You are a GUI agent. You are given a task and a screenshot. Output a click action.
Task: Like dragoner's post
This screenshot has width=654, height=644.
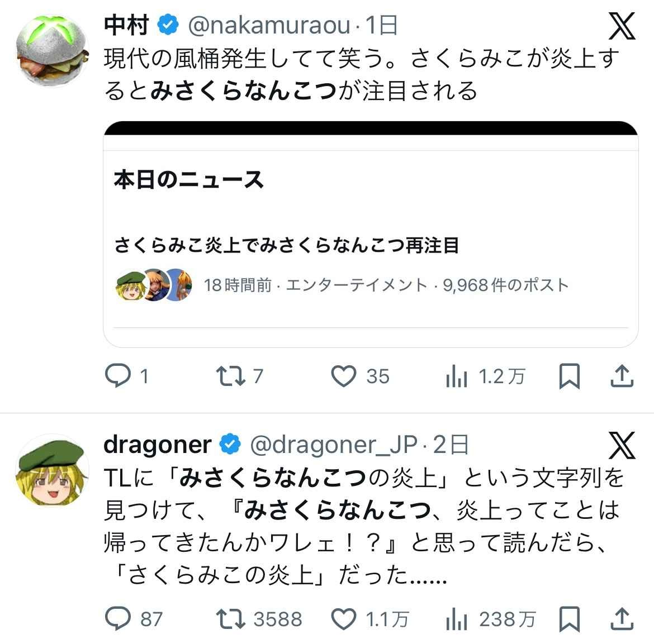[x=343, y=619]
